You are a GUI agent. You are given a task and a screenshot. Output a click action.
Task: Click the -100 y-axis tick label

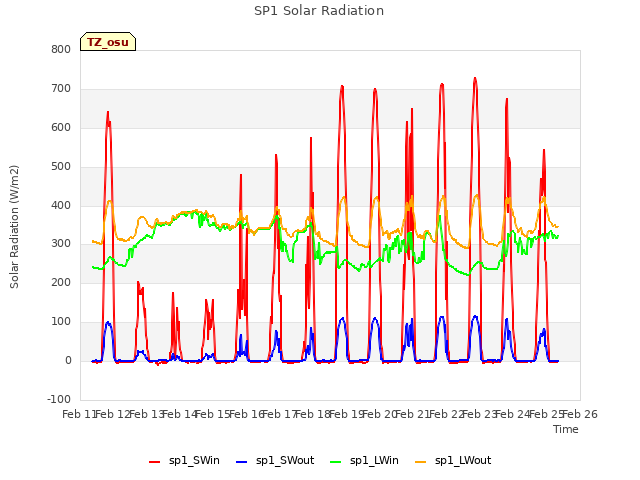(x=59, y=399)
